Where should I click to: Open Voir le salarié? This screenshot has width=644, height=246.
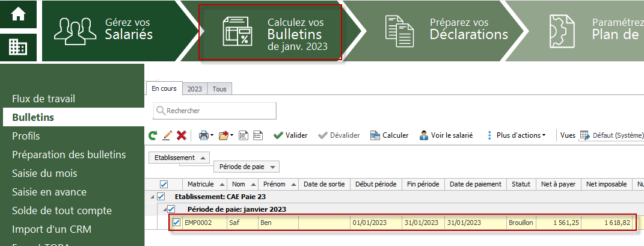coord(446,135)
